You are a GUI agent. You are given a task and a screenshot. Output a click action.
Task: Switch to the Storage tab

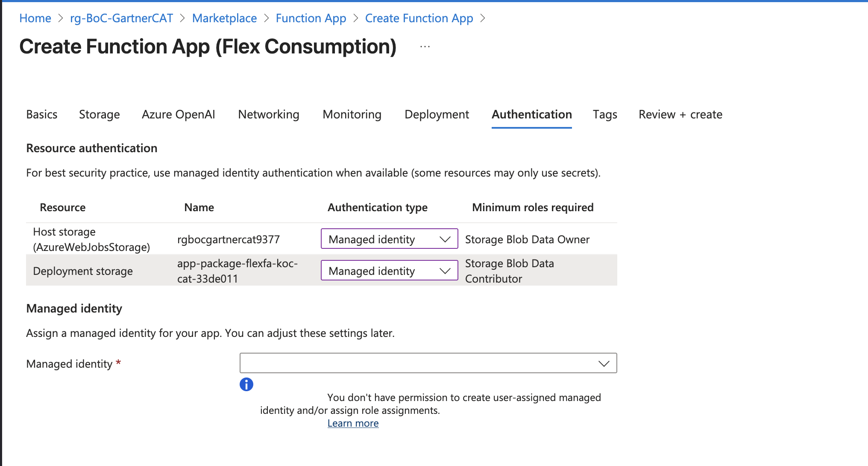[x=99, y=115]
